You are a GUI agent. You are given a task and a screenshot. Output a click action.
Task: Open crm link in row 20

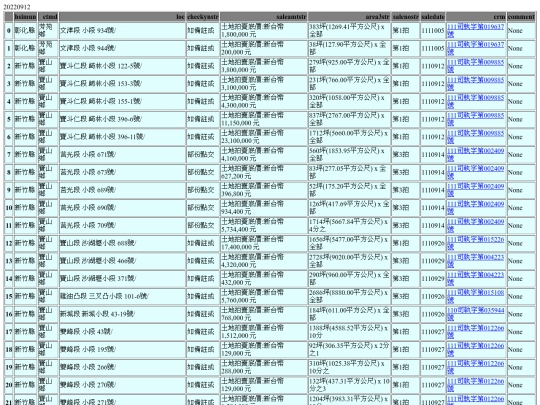pos(475,385)
